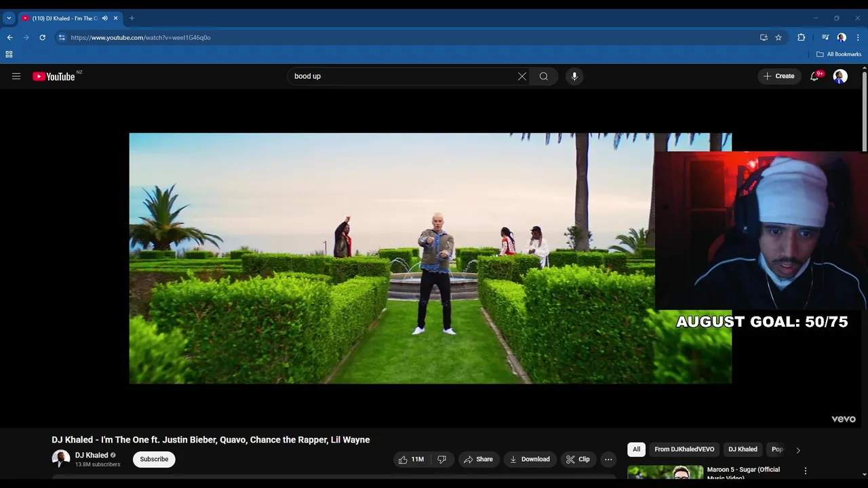Click into the 'bood up' search field
This screenshot has width=868, height=488.
(403, 77)
